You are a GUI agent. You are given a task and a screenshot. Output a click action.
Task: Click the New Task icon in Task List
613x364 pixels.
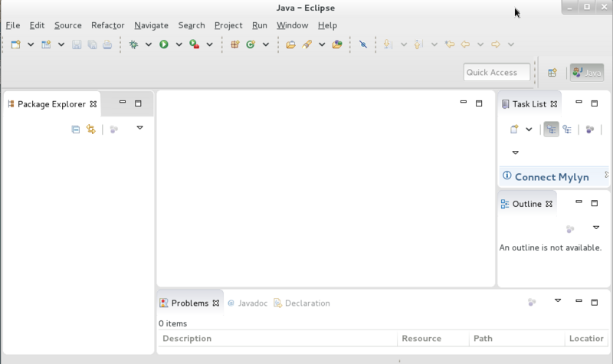(x=514, y=129)
